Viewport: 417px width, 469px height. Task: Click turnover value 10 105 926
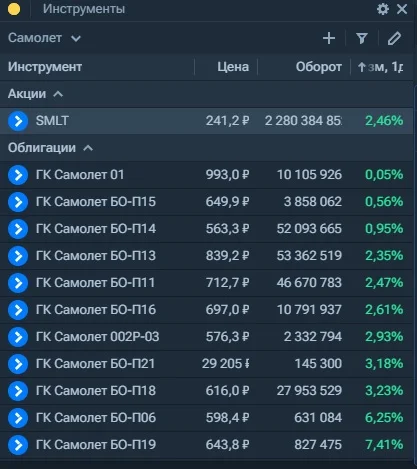click(310, 175)
